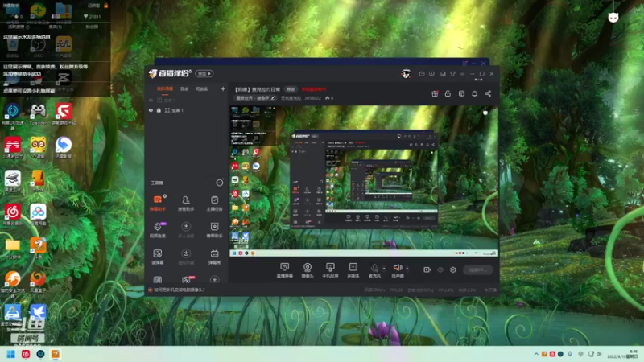Open the notification bell icon
Image resolution: width=644 pixels, height=362 pixels.
pos(474,93)
